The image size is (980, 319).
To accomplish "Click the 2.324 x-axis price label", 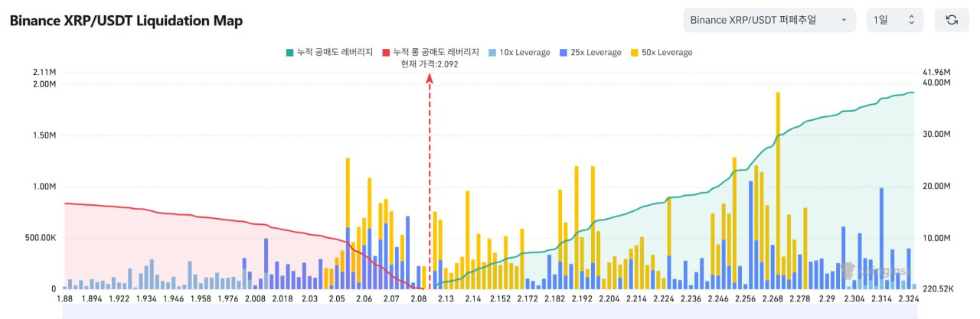I will point(908,299).
